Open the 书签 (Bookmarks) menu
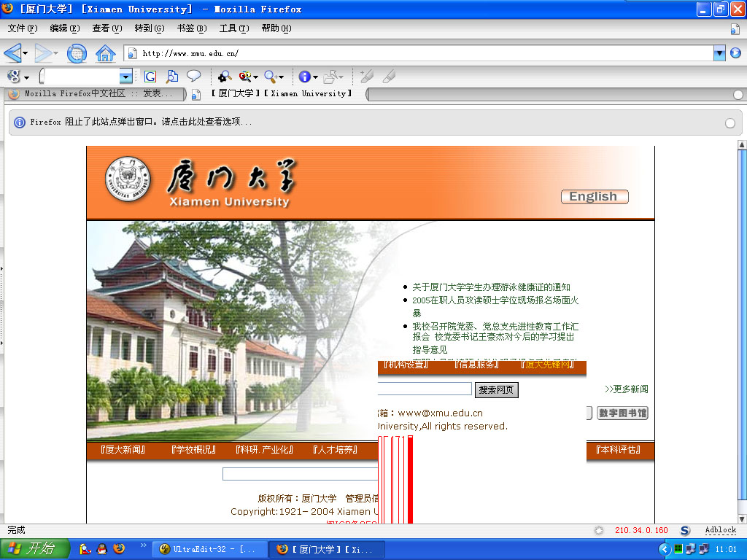 pos(192,28)
